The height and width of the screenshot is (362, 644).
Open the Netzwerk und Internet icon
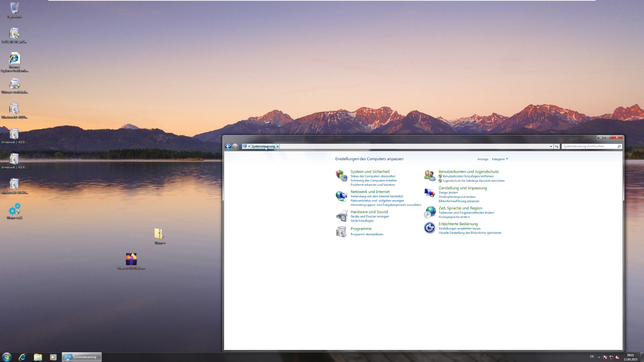point(341,196)
